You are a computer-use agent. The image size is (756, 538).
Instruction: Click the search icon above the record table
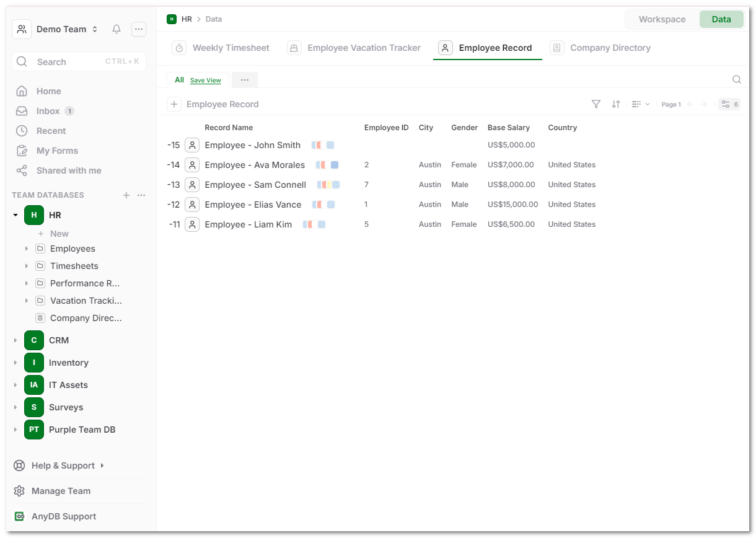pyautogui.click(x=736, y=79)
